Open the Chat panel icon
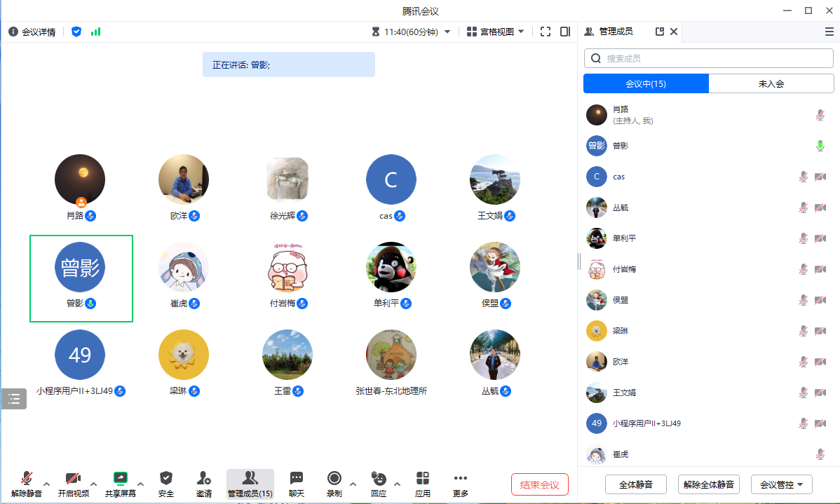Viewport: 840px width, 504px height. 297,479
